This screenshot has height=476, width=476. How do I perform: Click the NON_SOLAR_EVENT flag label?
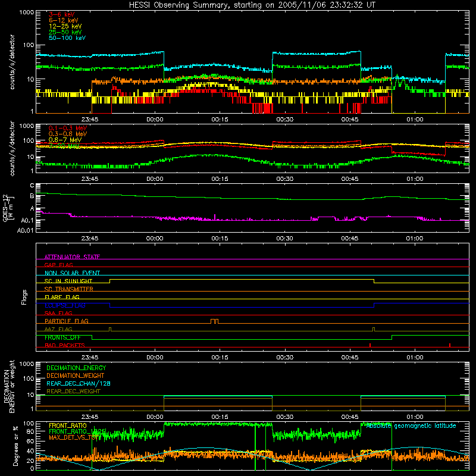[72, 273]
